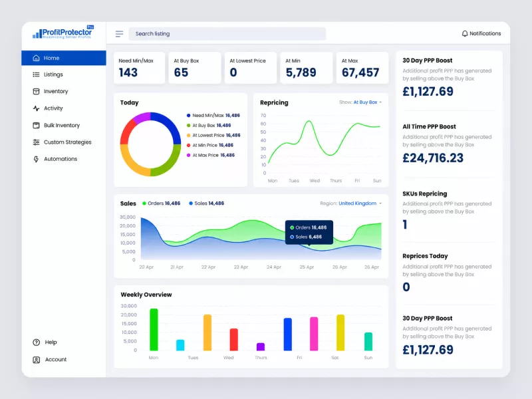Viewport: 532px width, 399px height.
Task: Click the Account user icon
Action: (x=37, y=360)
